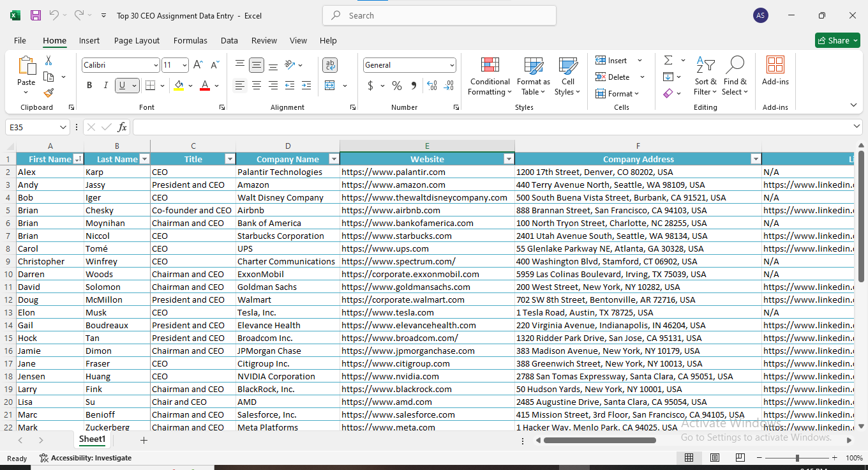This screenshot has width=868, height=470.
Task: Apply Percent Style number format
Action: pos(397,86)
